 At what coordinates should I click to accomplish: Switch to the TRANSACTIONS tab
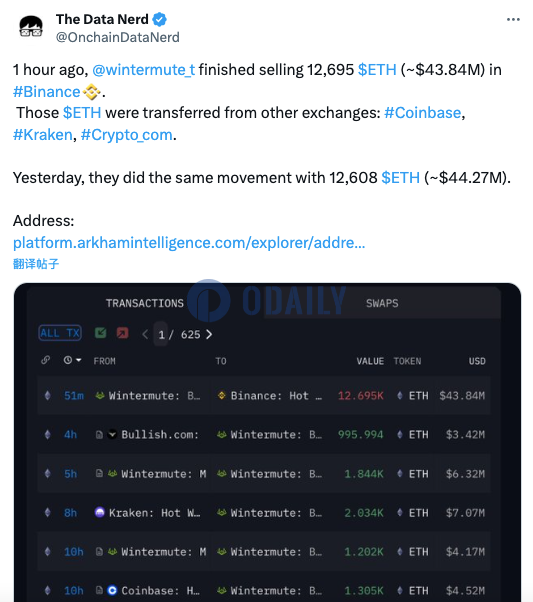(x=145, y=303)
